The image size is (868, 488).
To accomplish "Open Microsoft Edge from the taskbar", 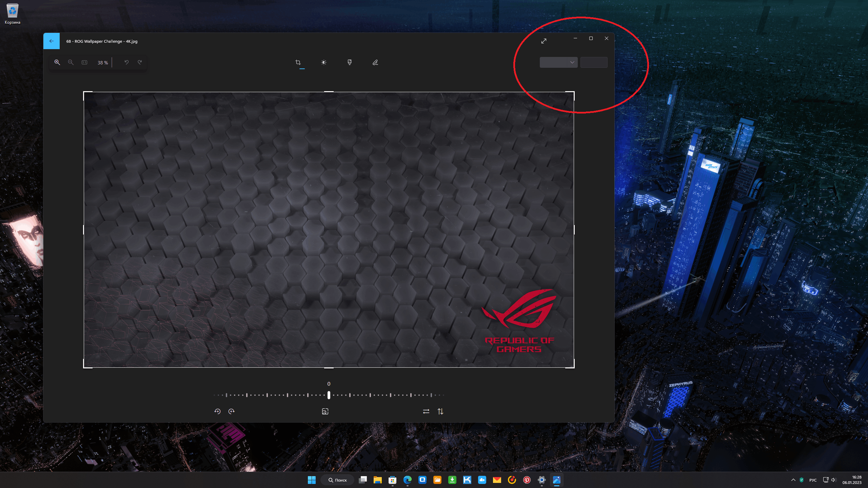I will (x=408, y=480).
